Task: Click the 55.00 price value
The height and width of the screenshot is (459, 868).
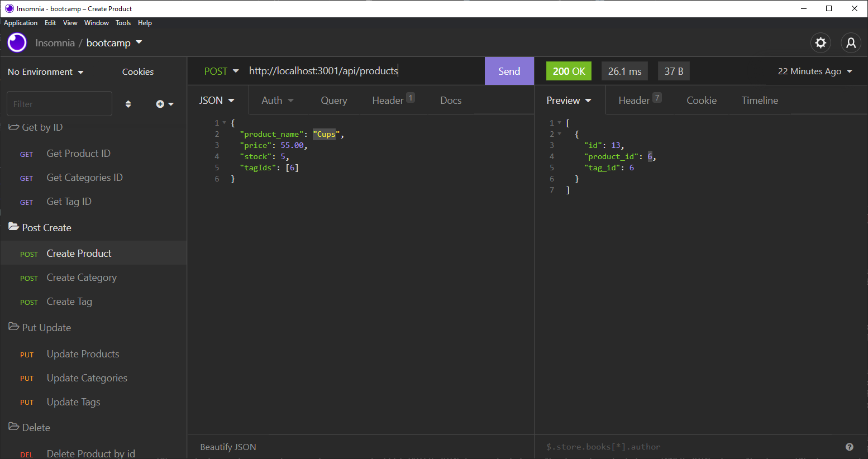Action: [292, 145]
